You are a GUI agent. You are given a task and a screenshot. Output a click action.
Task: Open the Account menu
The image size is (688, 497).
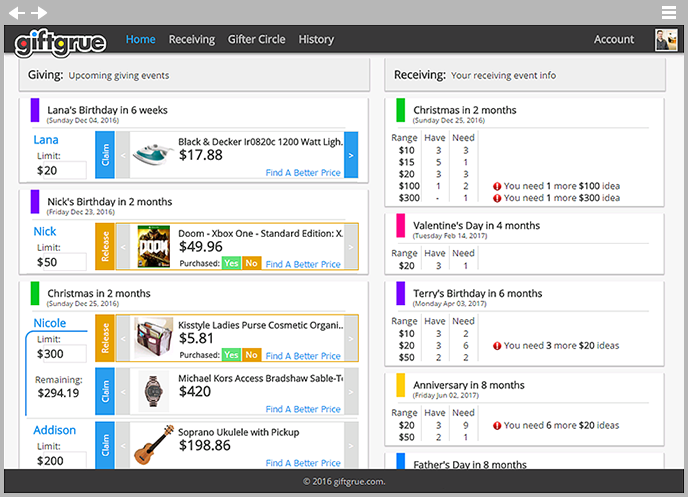click(614, 39)
